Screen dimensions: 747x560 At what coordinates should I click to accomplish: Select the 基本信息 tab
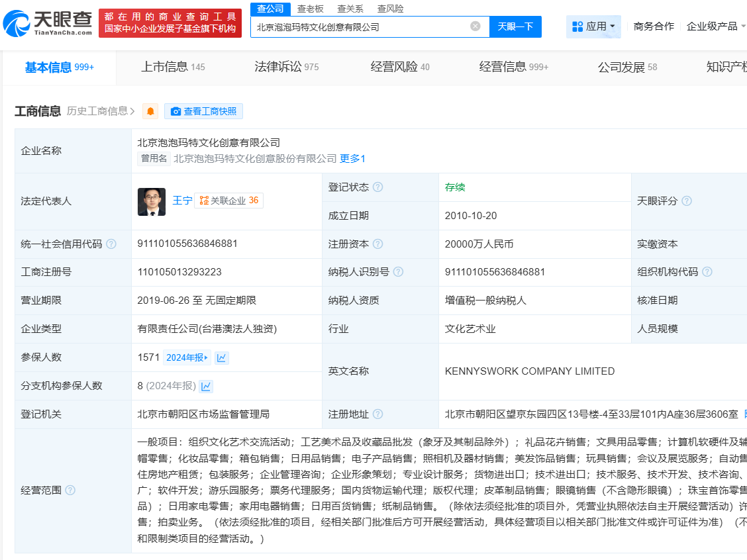pyautogui.click(x=60, y=68)
